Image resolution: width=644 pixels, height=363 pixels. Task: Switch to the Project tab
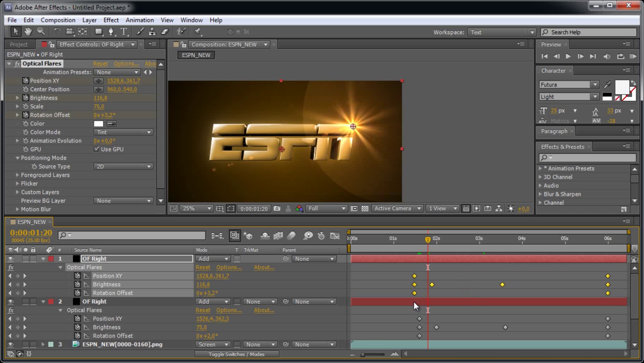pyautogui.click(x=19, y=44)
